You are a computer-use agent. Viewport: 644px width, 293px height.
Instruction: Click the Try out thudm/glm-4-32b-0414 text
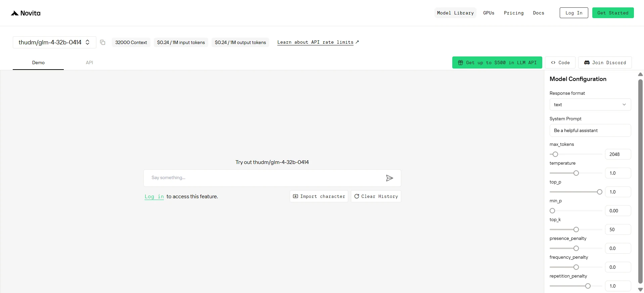(272, 162)
